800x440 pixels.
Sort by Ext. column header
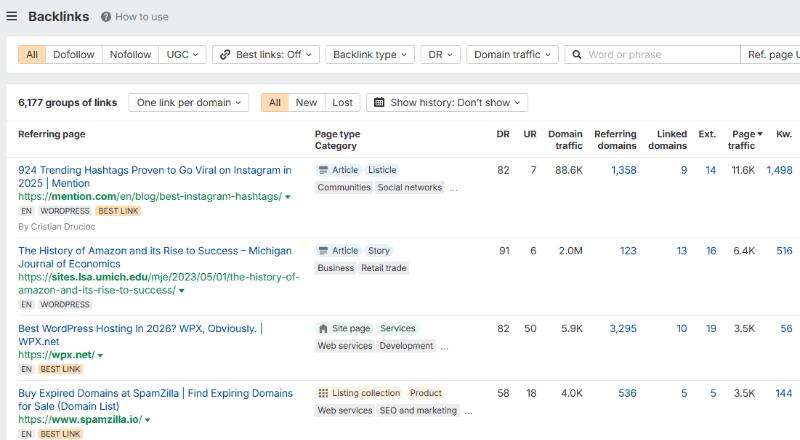pyautogui.click(x=707, y=134)
